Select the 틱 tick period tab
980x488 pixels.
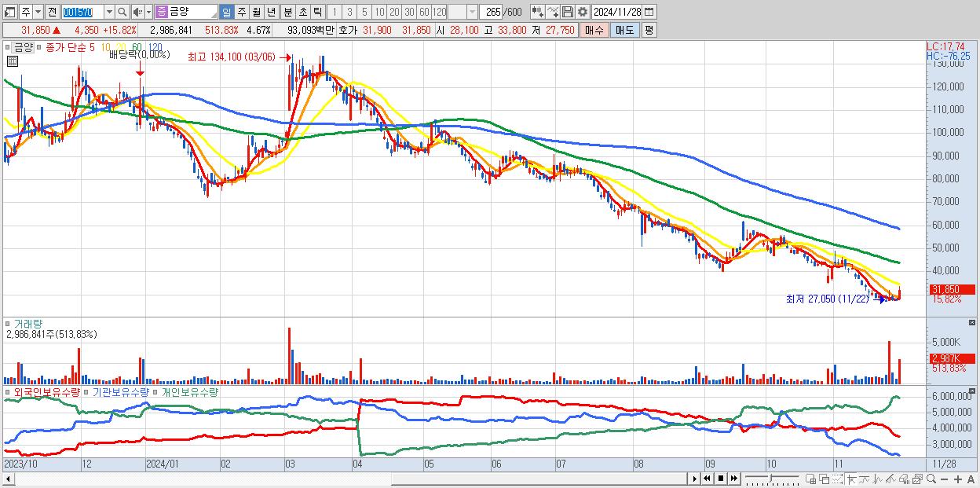[x=317, y=12]
